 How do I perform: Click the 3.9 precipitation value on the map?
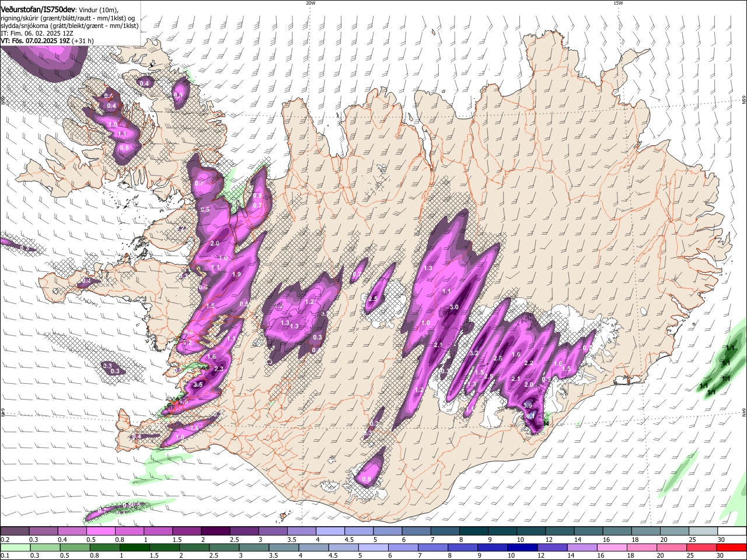tap(527, 405)
